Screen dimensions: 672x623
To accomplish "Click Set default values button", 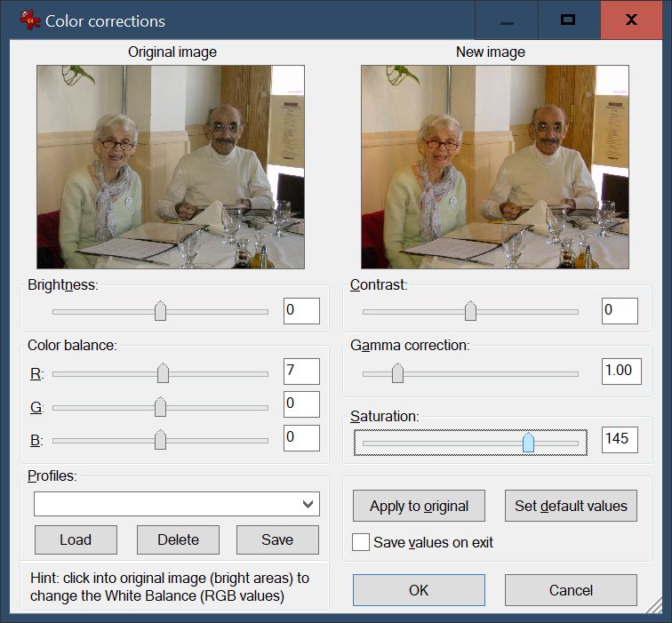I will pyautogui.click(x=571, y=506).
